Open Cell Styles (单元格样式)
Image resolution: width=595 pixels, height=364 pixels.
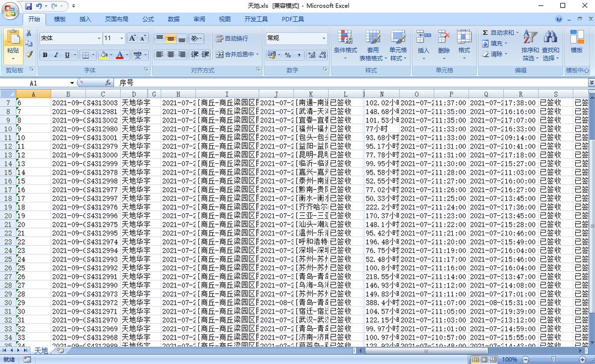click(x=398, y=45)
